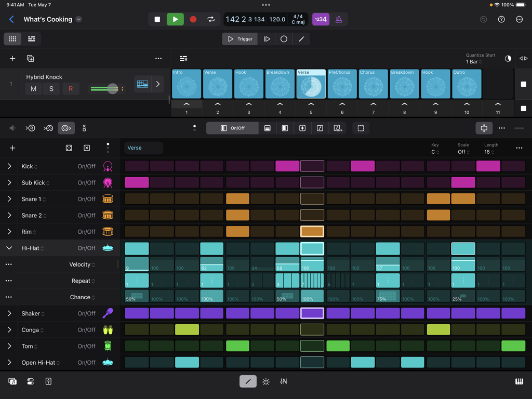Enable Solo on the Hybrid Knock track
The width and height of the screenshot is (532, 399).
52,89
